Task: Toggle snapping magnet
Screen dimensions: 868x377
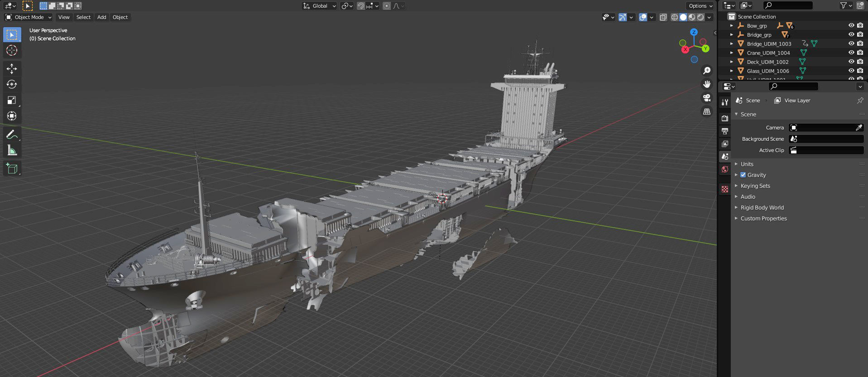Action: [x=361, y=6]
